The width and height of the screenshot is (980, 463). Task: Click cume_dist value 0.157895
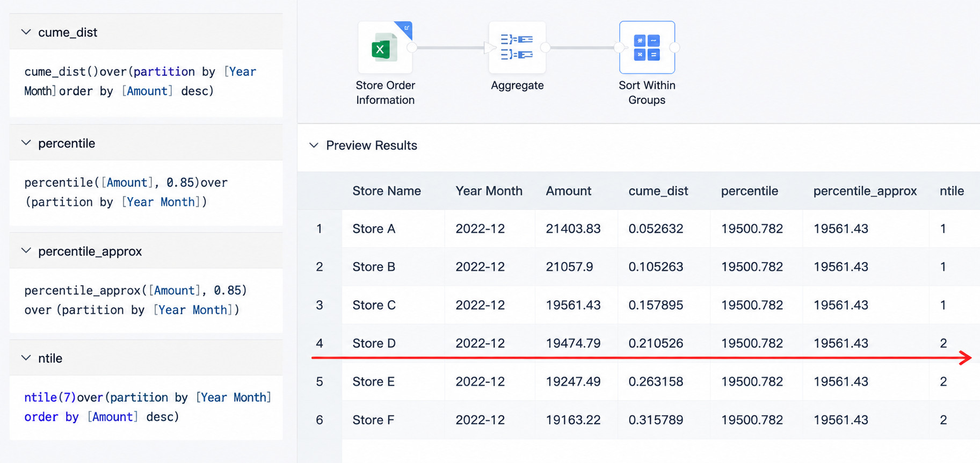pyautogui.click(x=656, y=305)
